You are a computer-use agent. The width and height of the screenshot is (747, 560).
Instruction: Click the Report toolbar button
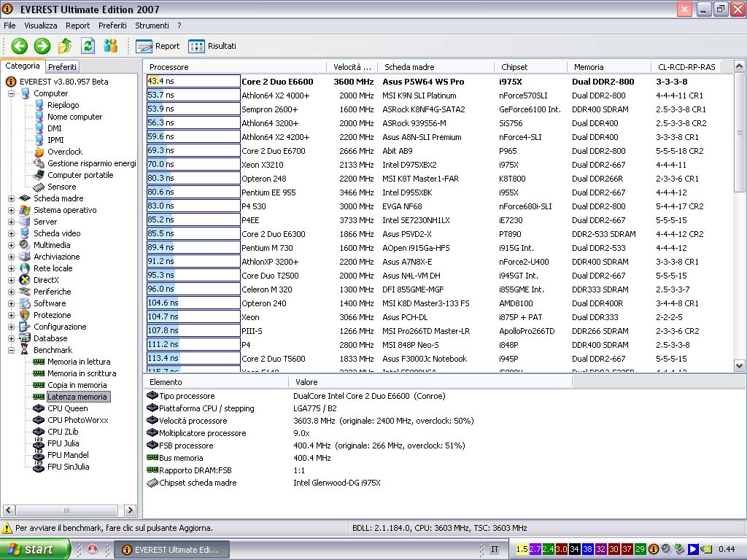(158, 46)
